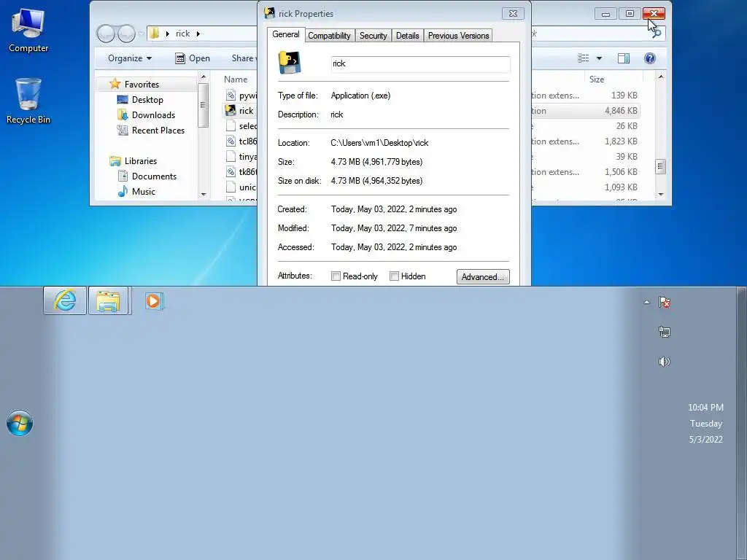The height and width of the screenshot is (560, 747).
Task: Nudge navigation pane scroll up arrow
Action: (204, 77)
